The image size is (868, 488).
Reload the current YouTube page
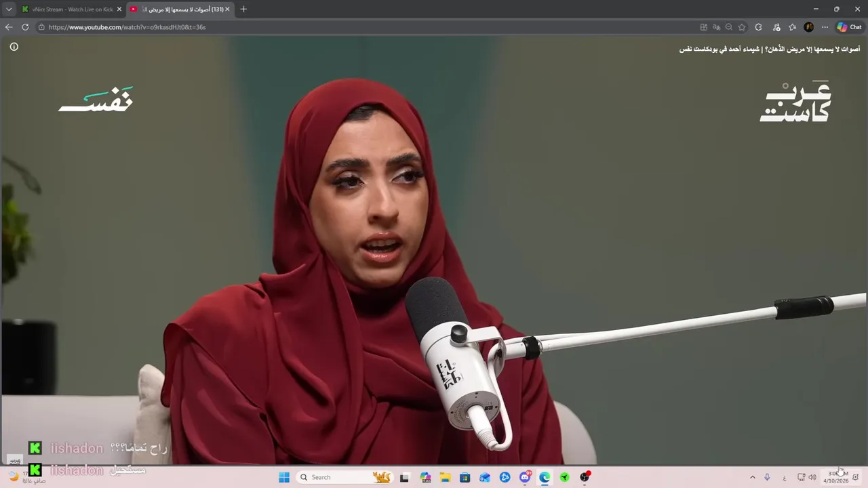pyautogui.click(x=25, y=27)
